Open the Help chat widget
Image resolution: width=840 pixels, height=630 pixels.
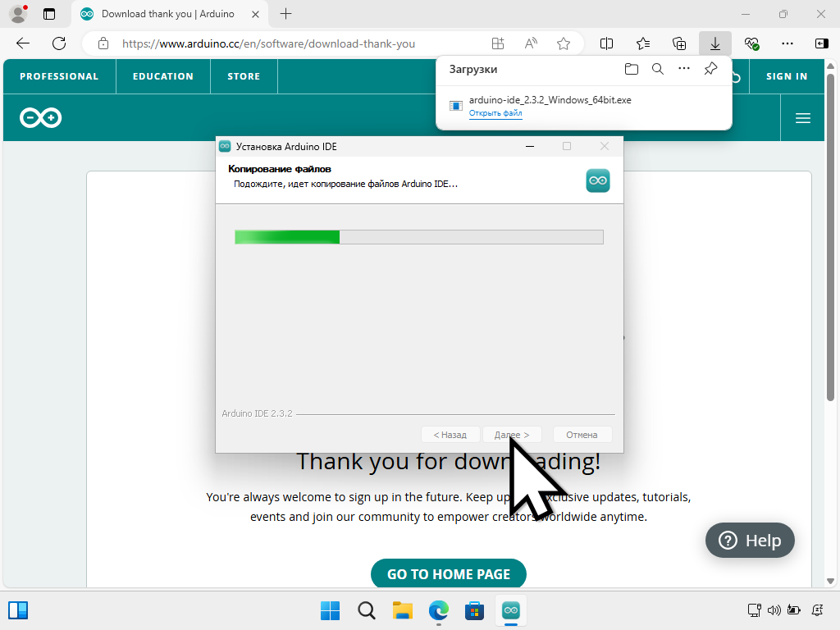750,540
